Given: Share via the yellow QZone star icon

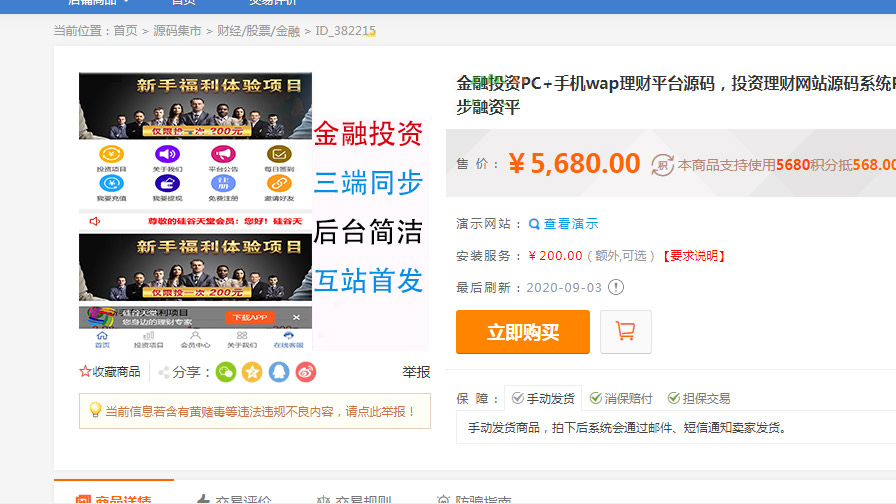Looking at the screenshot, I should pos(252,372).
